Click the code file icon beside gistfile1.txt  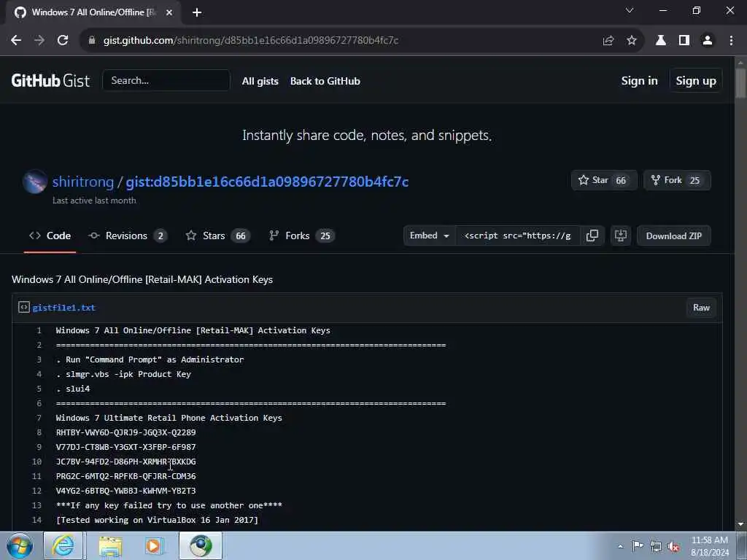click(x=24, y=307)
